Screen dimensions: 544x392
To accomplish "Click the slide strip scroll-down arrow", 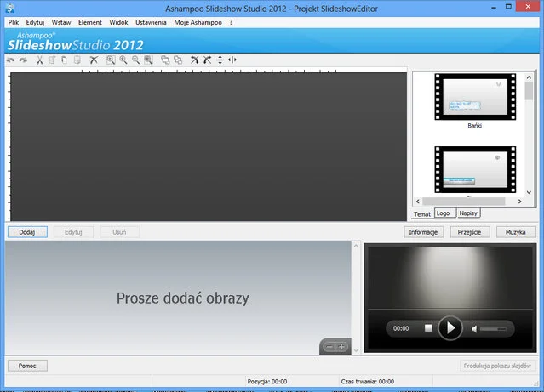I will tap(356, 350).
